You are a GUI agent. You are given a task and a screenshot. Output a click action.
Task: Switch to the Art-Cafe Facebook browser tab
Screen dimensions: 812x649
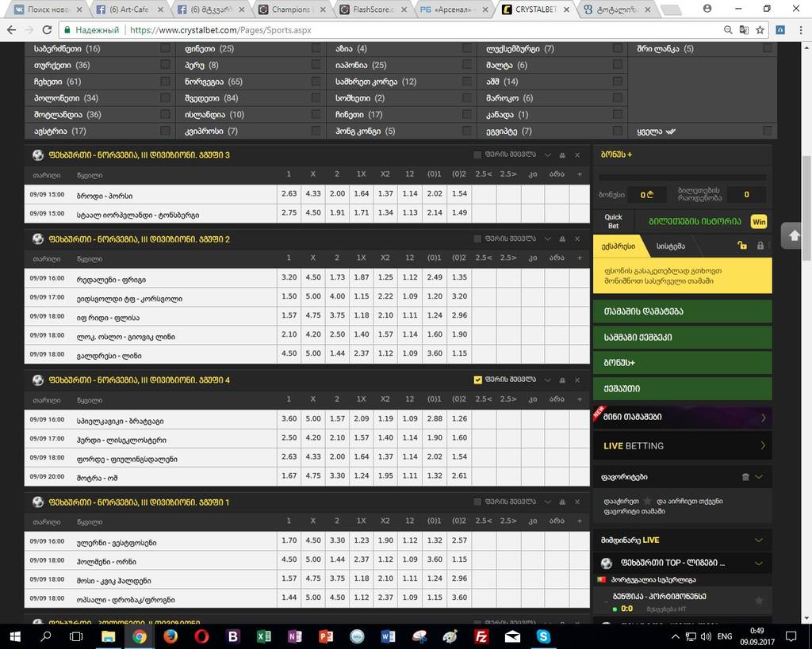click(129, 10)
